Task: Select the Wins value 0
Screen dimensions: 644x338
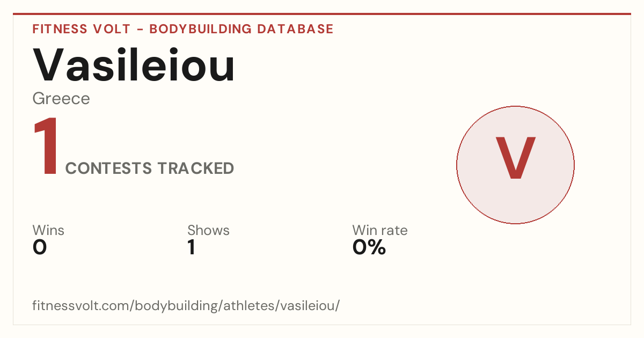Action: [x=40, y=247]
